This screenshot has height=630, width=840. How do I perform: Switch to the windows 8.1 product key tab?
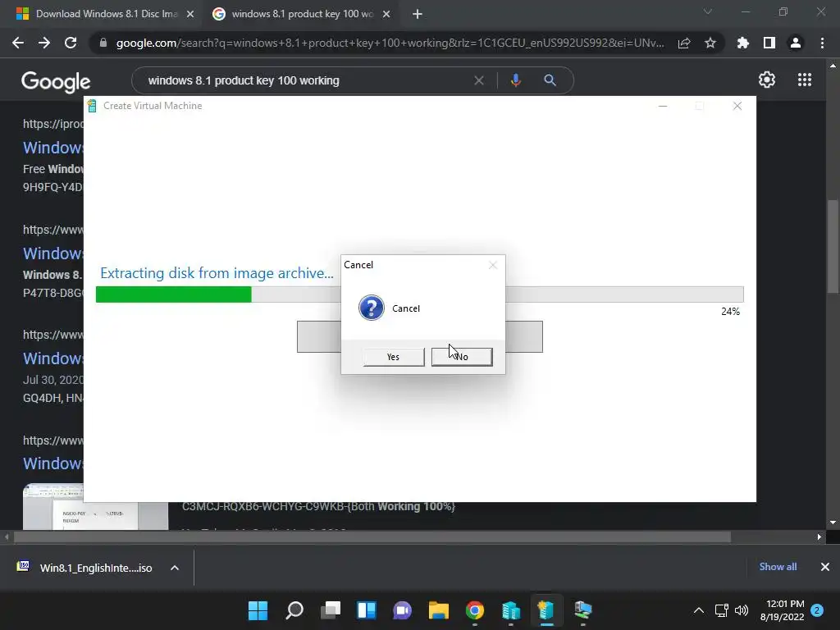(302, 14)
